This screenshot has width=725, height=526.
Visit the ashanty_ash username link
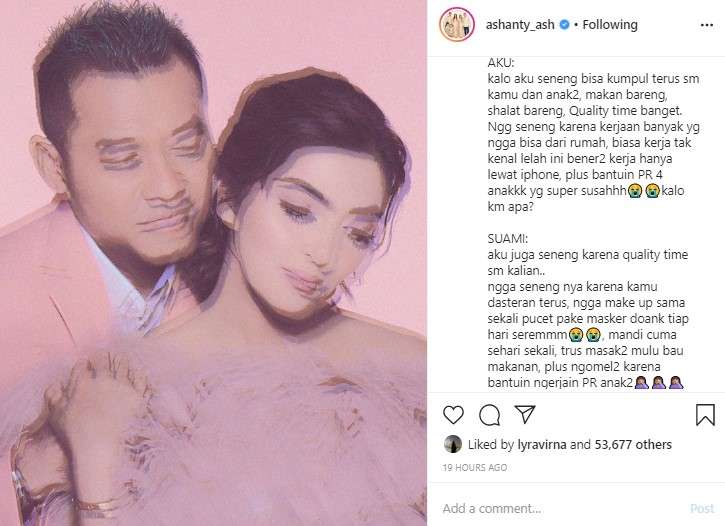[520, 24]
